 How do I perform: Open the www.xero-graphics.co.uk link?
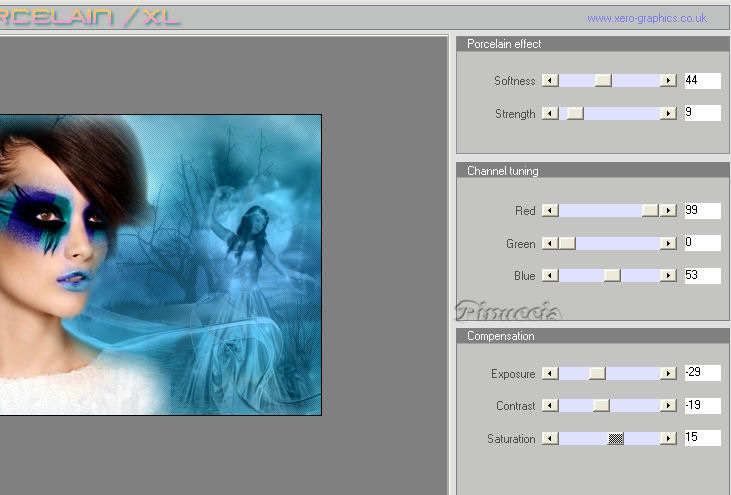click(647, 18)
